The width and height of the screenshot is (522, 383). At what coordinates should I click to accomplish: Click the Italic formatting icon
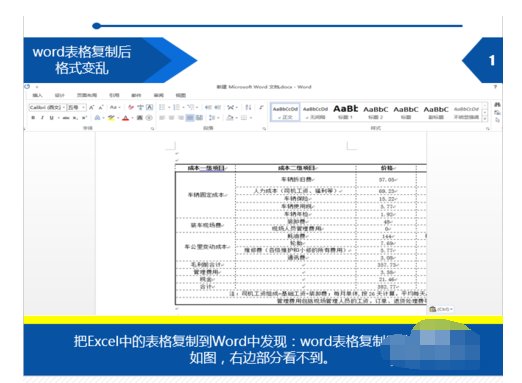point(42,118)
